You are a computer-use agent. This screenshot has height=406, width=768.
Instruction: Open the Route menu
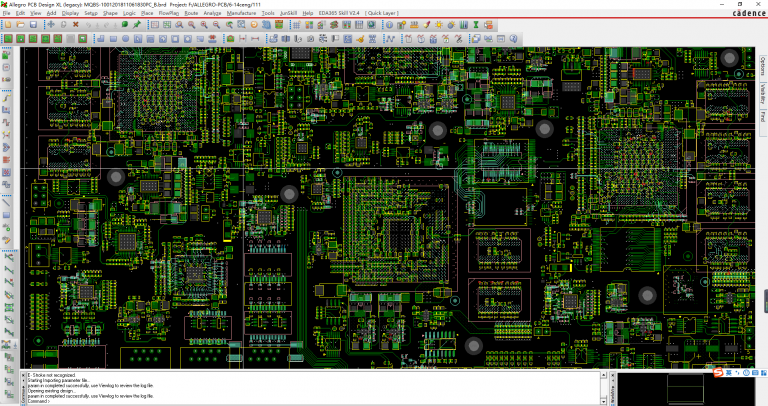[176, 13]
